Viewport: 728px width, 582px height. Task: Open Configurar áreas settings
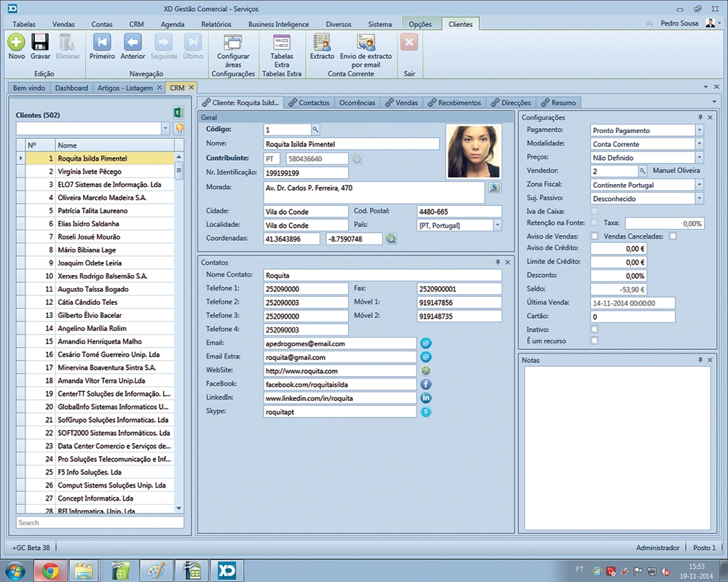[233, 42]
